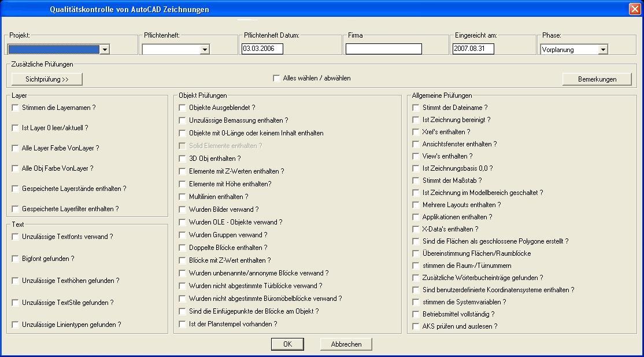Open the Phase dropdown showing Vorplanung
Viewport: 644px width, 357px height.
coord(603,50)
